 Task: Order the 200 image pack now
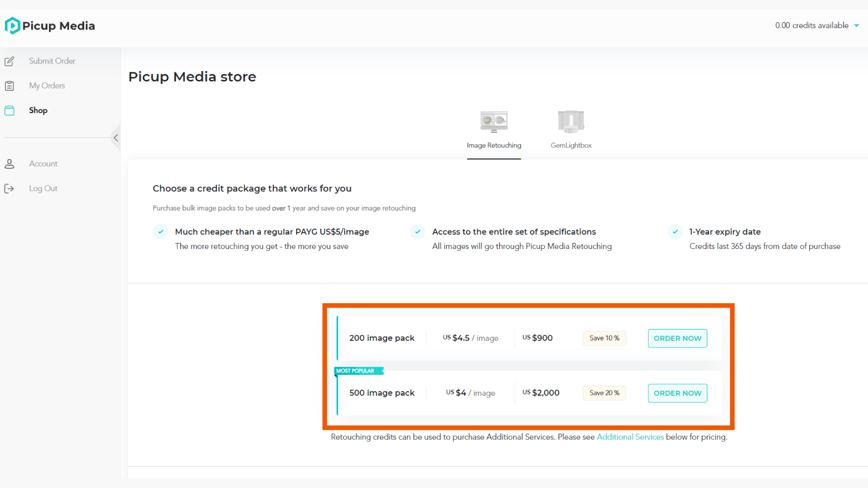click(x=677, y=338)
